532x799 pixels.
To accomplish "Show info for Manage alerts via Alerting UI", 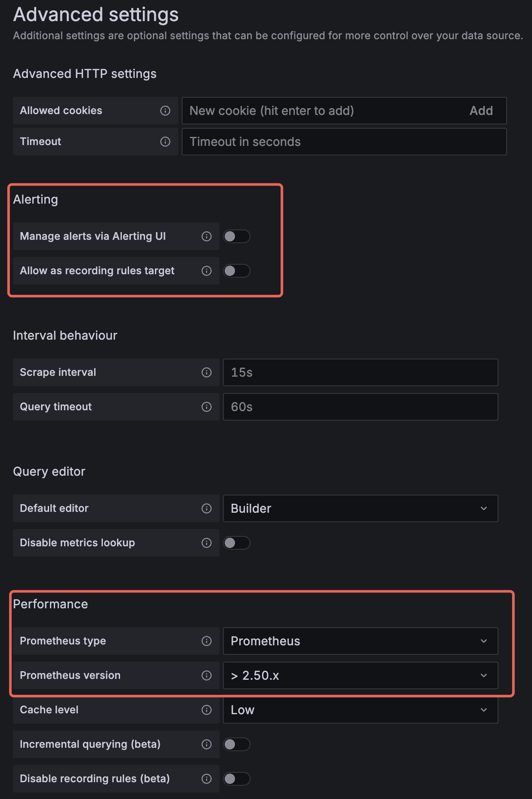I will (207, 236).
